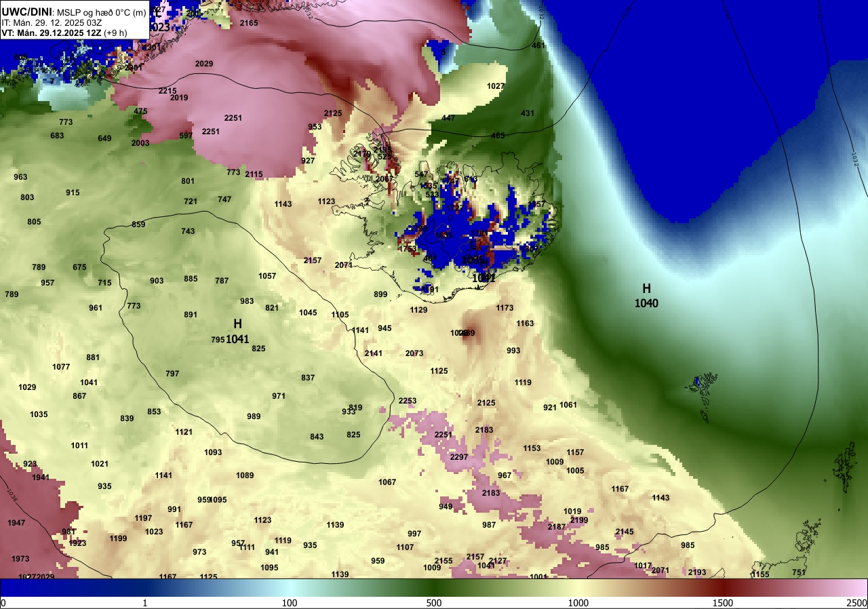Image resolution: width=868 pixels, height=609 pixels.
Task: Click the color scale label 2500
Action: tap(856, 603)
